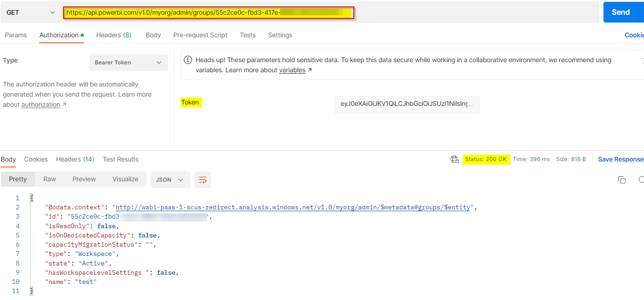The width and height of the screenshot is (644, 300).
Task: Open the request Body tab
Action: point(153,35)
